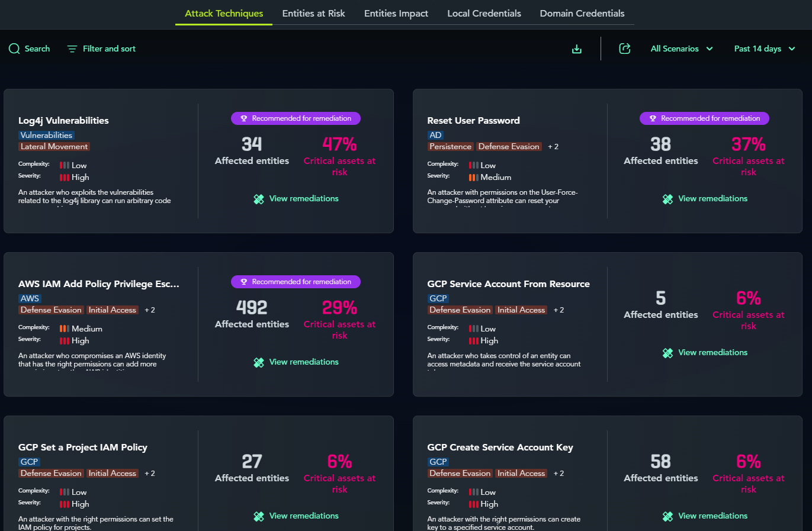Click remediation icon in GCP Set a Project IAM Policy card

pyautogui.click(x=259, y=516)
